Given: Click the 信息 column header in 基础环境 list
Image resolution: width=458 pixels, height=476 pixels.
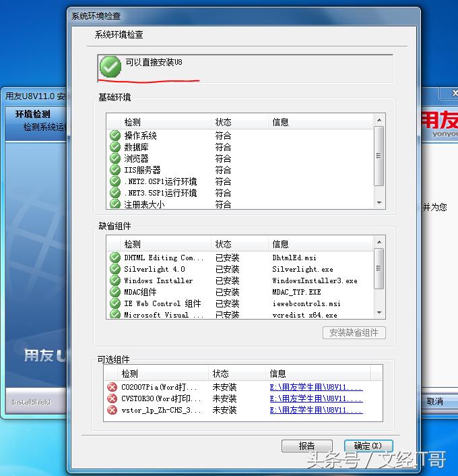Looking at the screenshot, I should [321, 122].
